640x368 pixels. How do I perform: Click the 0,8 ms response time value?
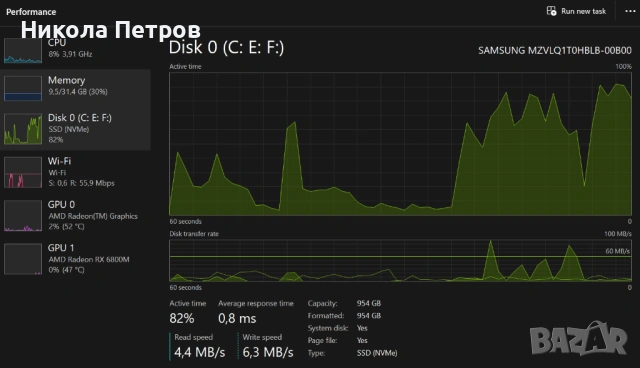[x=237, y=318]
